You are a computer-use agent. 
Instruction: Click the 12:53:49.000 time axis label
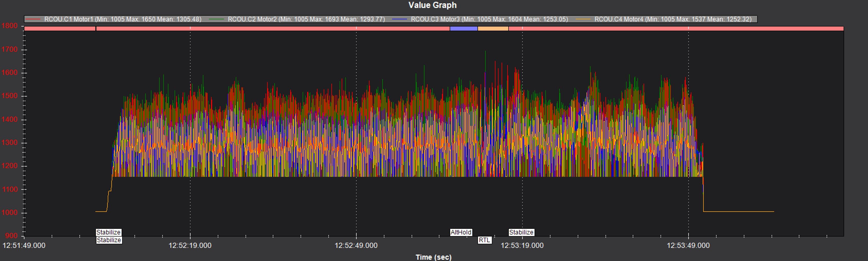pos(688,246)
